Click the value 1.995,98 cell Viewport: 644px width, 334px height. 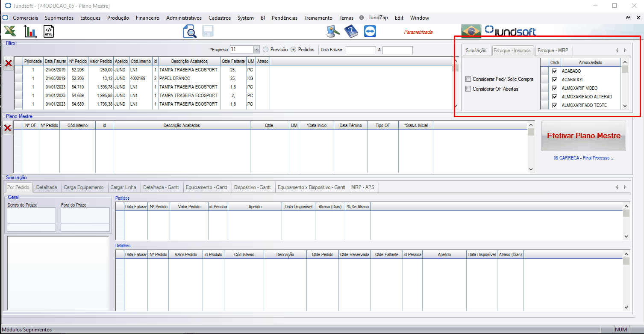click(100, 95)
